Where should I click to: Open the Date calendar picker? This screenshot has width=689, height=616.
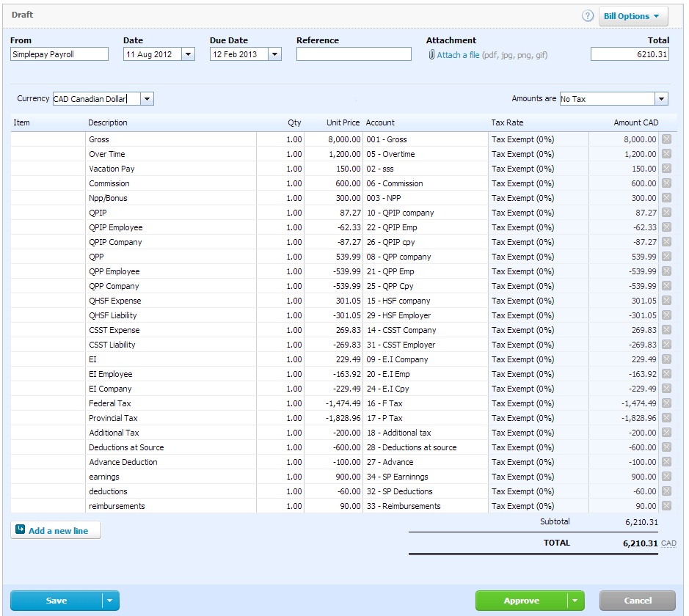(x=188, y=54)
